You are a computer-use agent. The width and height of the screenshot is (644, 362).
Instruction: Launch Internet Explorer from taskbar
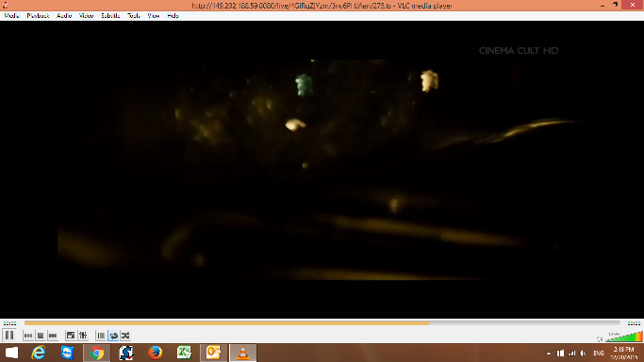click(x=39, y=353)
